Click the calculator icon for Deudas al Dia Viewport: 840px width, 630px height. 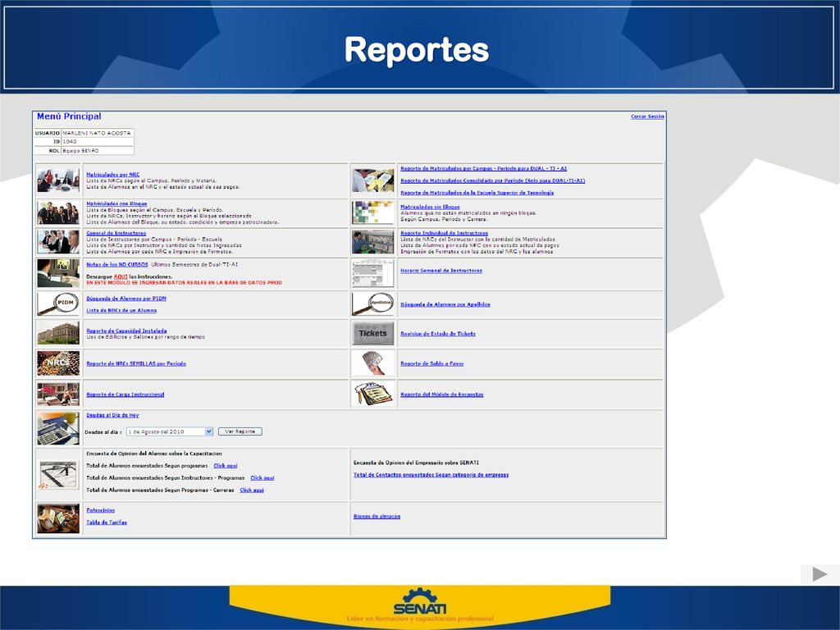[x=58, y=428]
